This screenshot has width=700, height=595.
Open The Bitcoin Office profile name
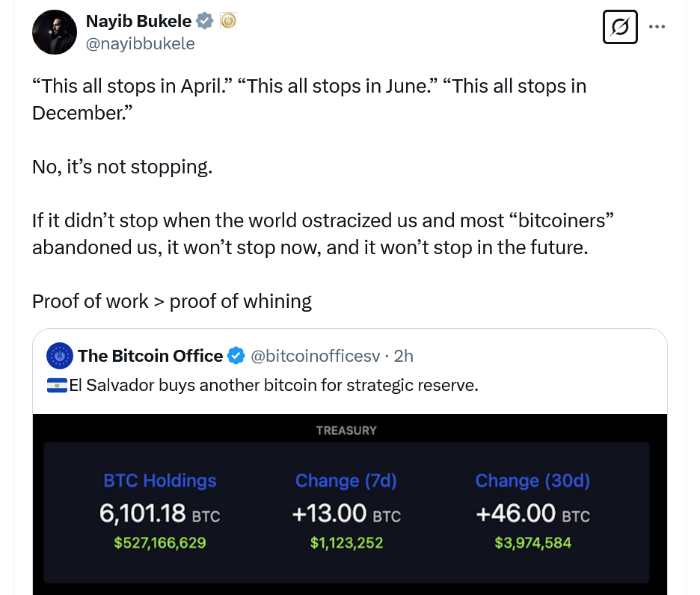(x=150, y=356)
